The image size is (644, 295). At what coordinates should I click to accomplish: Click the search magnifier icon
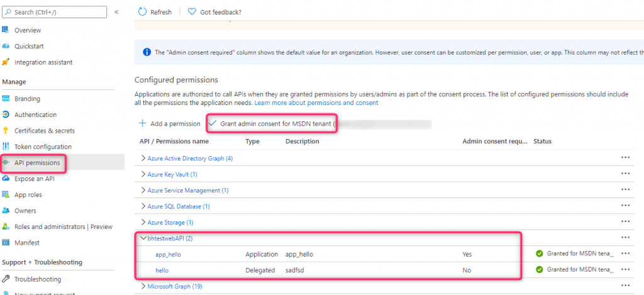(x=8, y=13)
